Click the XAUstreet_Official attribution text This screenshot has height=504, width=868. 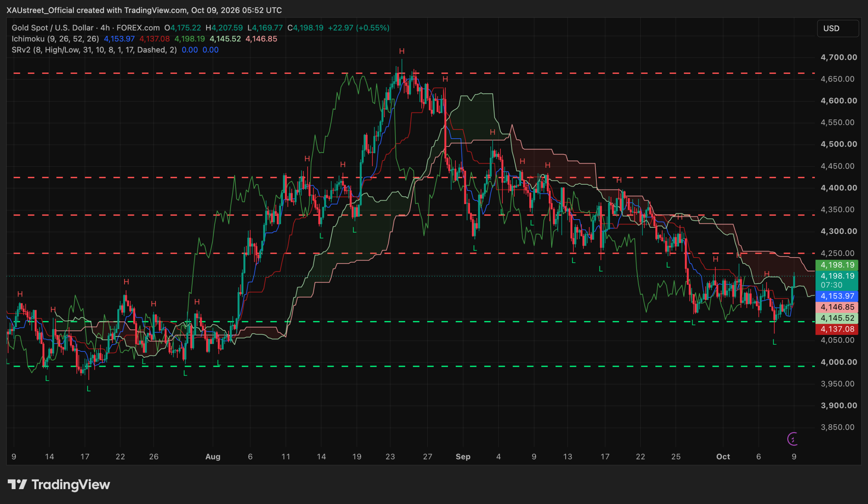(x=41, y=10)
